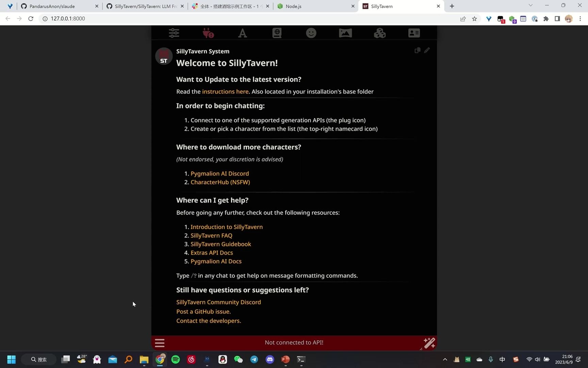Open user settings smiley icon

click(311, 33)
